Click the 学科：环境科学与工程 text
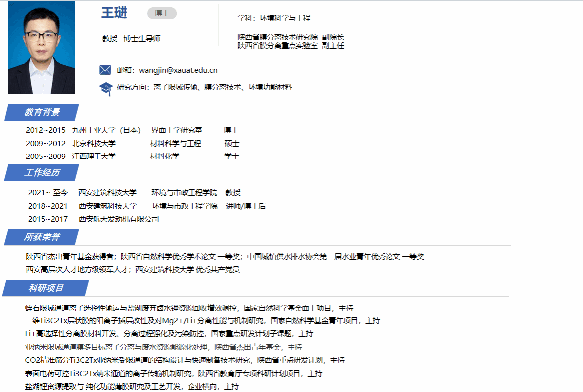The image size is (583, 392). (x=274, y=18)
